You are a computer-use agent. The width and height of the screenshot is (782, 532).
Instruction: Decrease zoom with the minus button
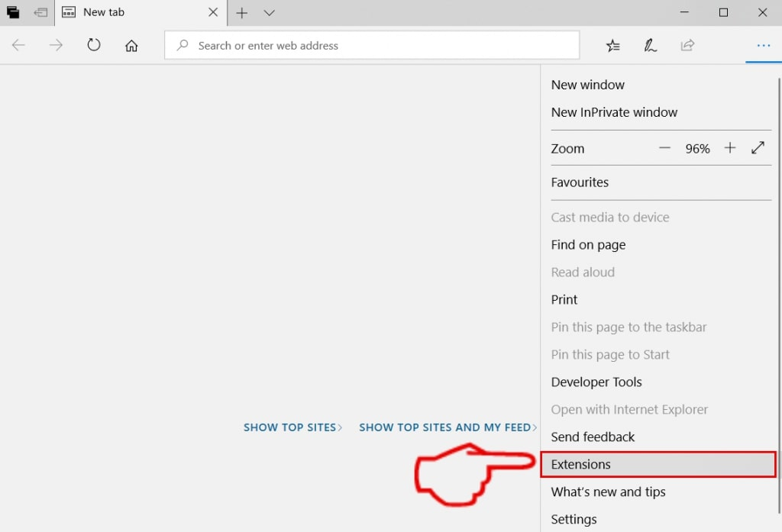(664, 148)
